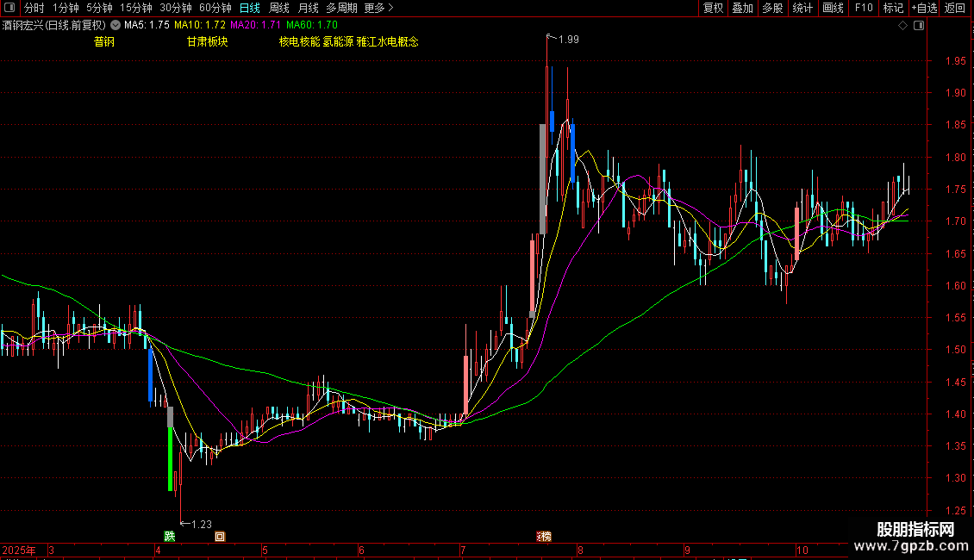The height and width of the screenshot is (560, 974).
Task: Toggle the left sidebar panel icon
Action: (x=9, y=8)
